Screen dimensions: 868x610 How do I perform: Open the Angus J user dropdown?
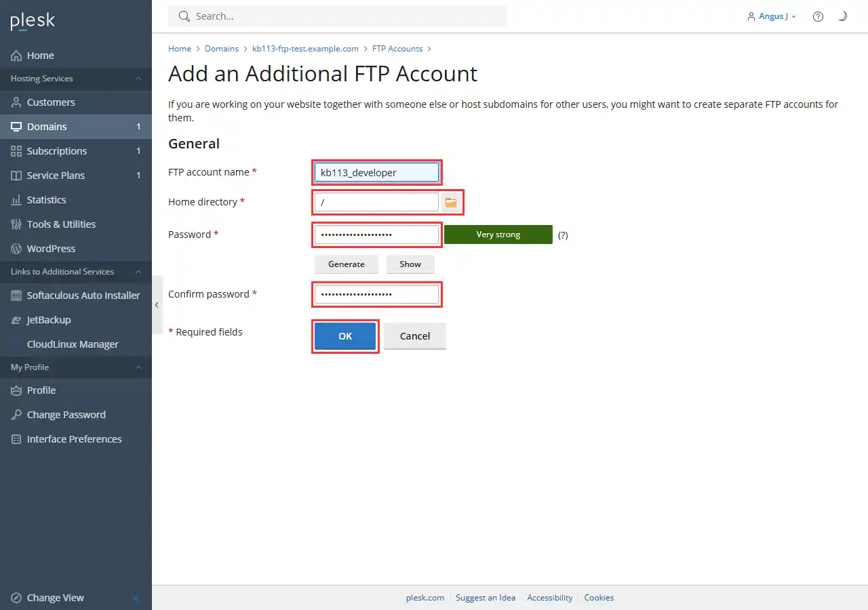(x=772, y=16)
